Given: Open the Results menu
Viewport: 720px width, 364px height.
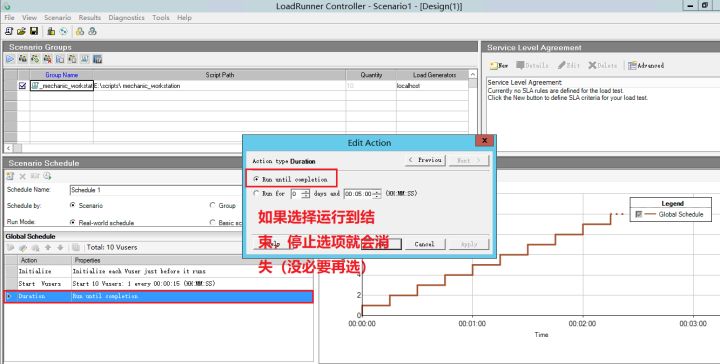Looking at the screenshot, I should pos(90,17).
